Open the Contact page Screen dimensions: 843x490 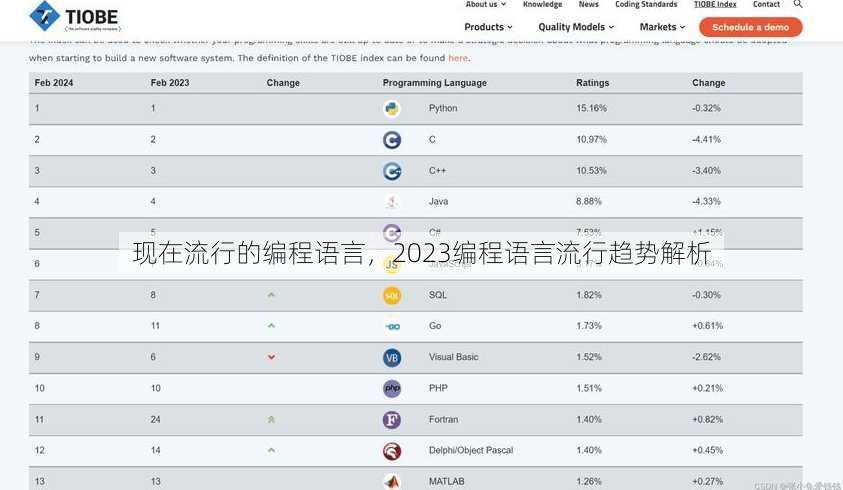coord(766,4)
